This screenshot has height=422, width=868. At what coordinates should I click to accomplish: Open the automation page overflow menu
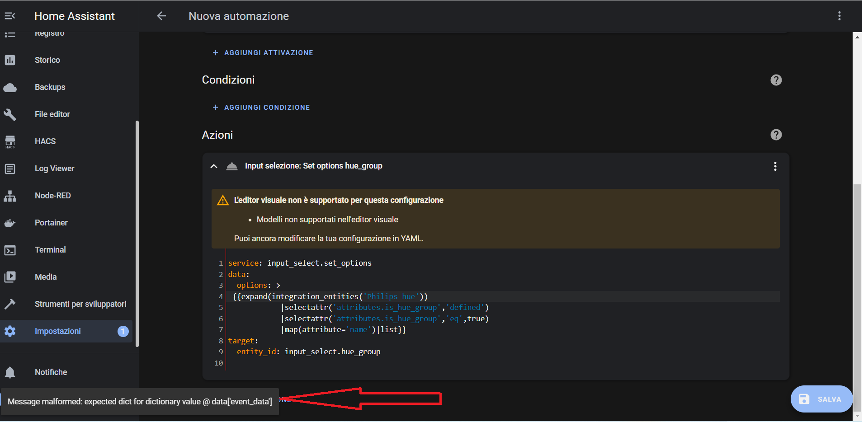pos(840,16)
